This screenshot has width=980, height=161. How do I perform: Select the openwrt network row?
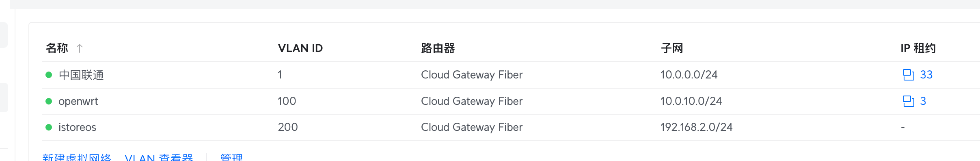click(511, 101)
